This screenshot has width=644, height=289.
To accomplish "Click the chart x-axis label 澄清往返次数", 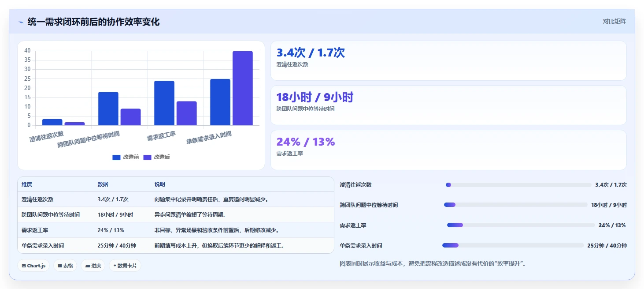I will coord(47,136).
